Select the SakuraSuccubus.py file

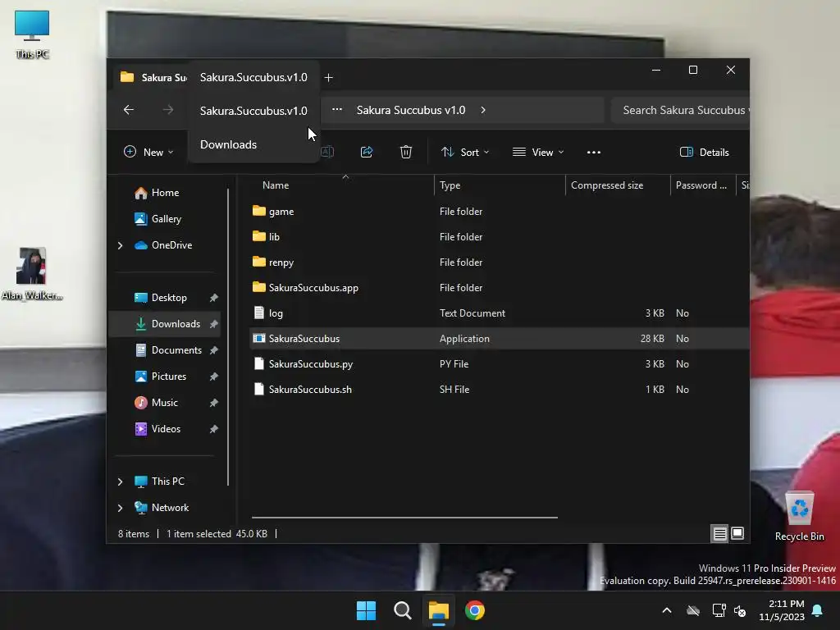pyautogui.click(x=499, y=364)
